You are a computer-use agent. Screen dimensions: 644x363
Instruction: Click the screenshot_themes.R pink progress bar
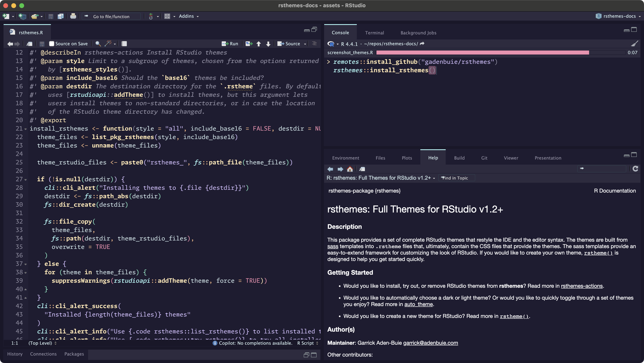[x=482, y=53]
